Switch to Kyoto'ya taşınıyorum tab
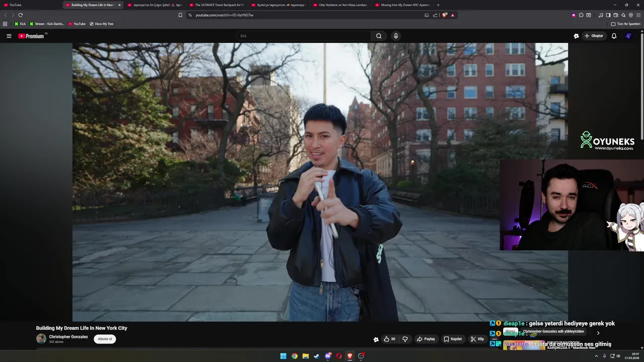 point(279,5)
